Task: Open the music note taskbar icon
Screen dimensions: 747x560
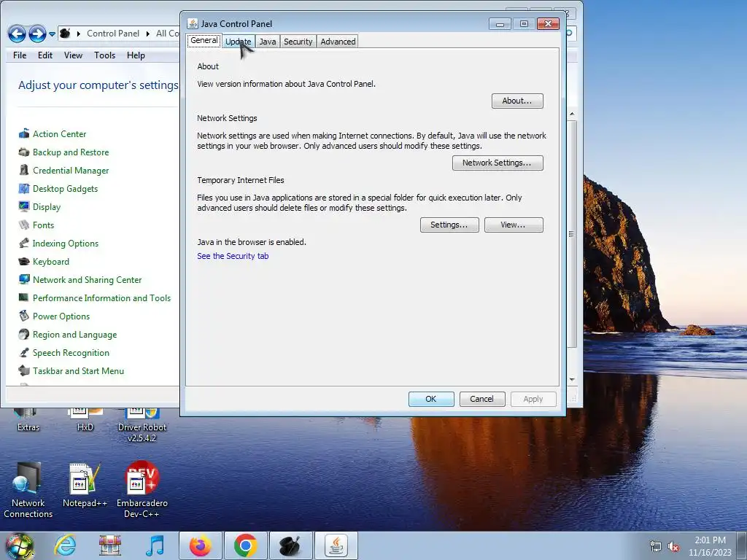Action: coord(155,545)
